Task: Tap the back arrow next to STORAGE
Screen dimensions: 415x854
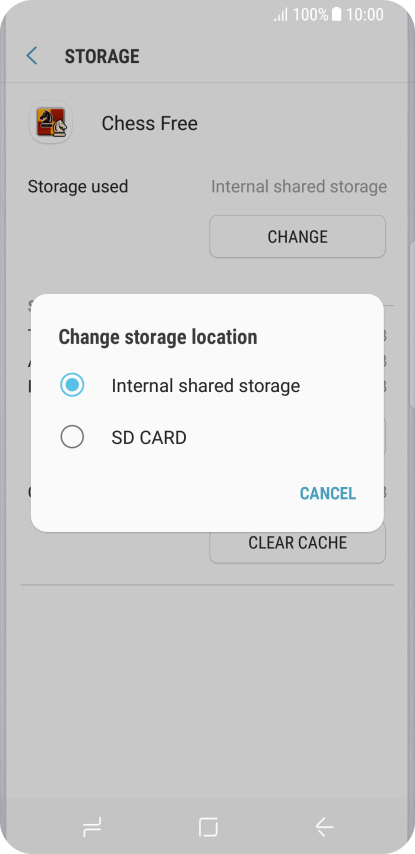Action: [32, 56]
